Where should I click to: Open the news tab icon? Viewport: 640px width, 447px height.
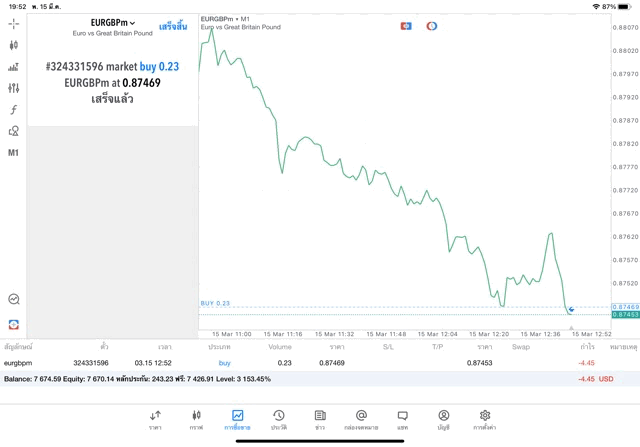click(x=320, y=420)
